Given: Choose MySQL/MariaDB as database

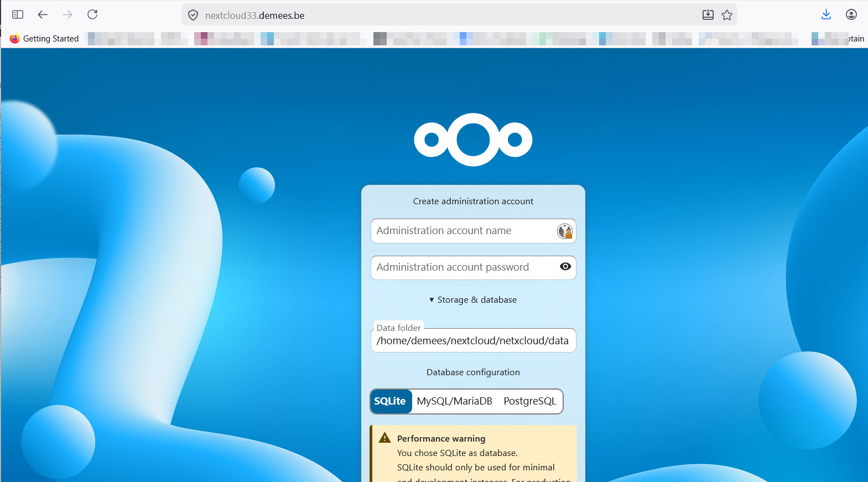Looking at the screenshot, I should pos(454,401).
